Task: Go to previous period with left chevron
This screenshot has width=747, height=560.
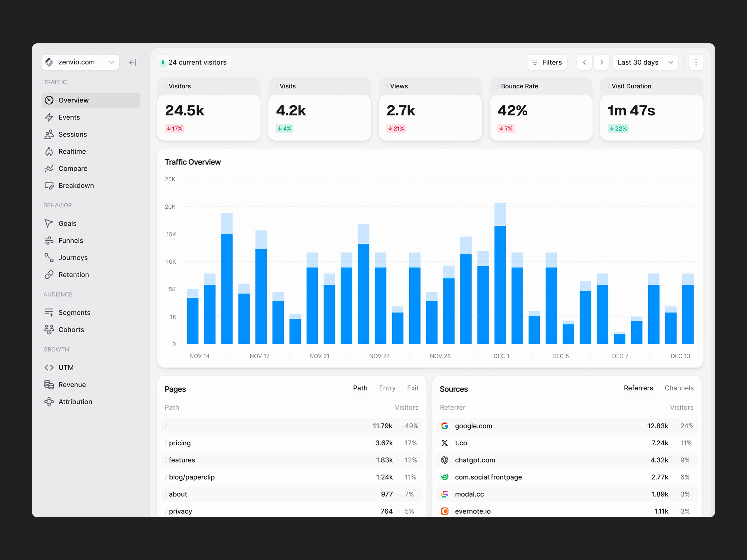Action: click(584, 62)
